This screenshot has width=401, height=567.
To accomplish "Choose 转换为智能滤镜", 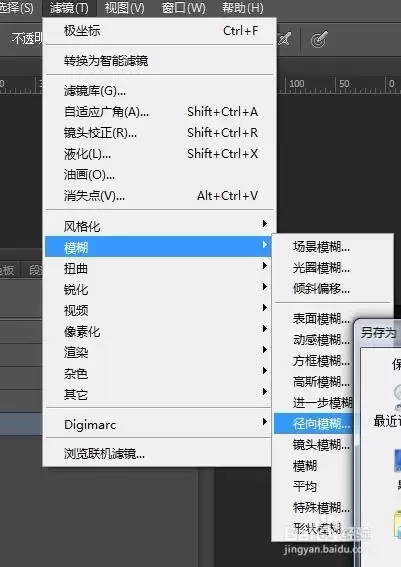I will coord(159,61).
